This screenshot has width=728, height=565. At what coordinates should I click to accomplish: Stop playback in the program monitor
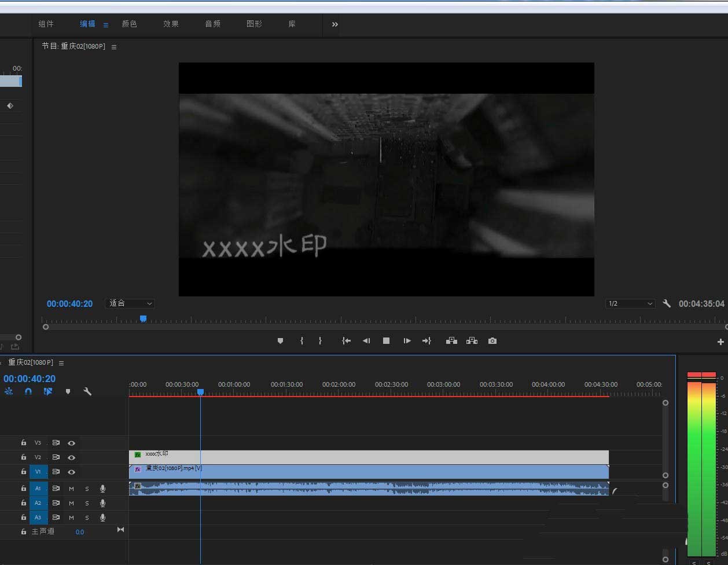(386, 341)
